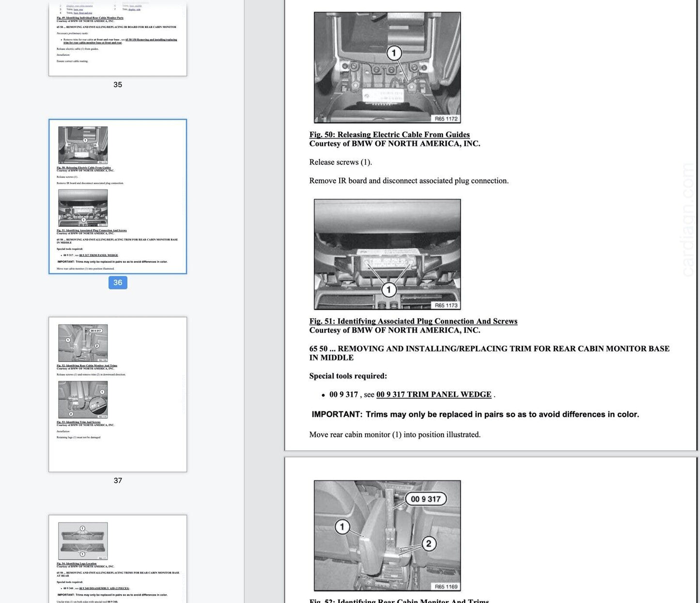Click the page number 35 label

pos(118,84)
